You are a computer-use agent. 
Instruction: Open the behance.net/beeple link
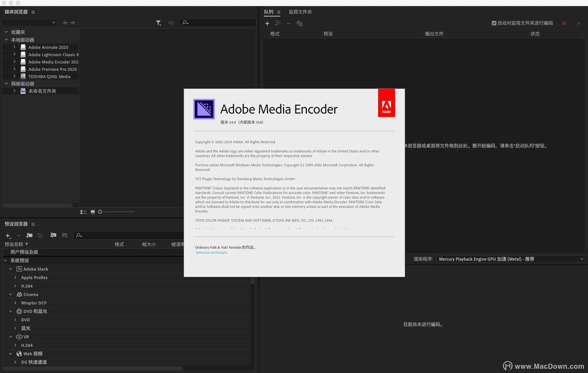coord(211,253)
